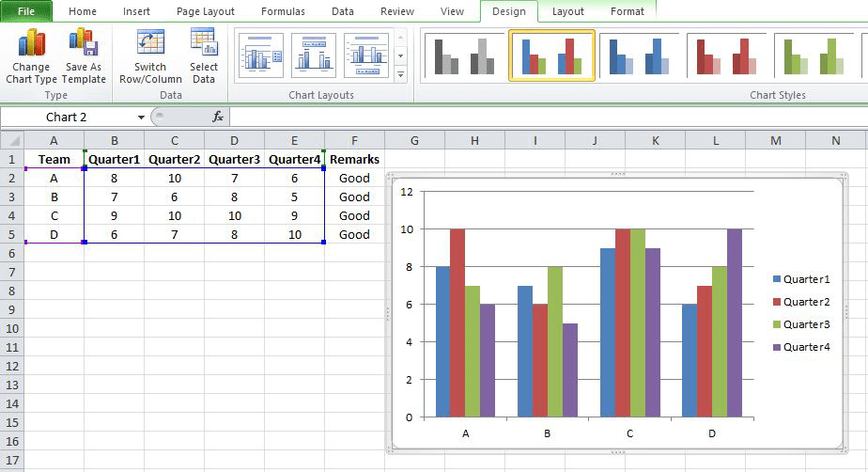Open Select Data dialog
868x472 pixels.
tap(204, 56)
